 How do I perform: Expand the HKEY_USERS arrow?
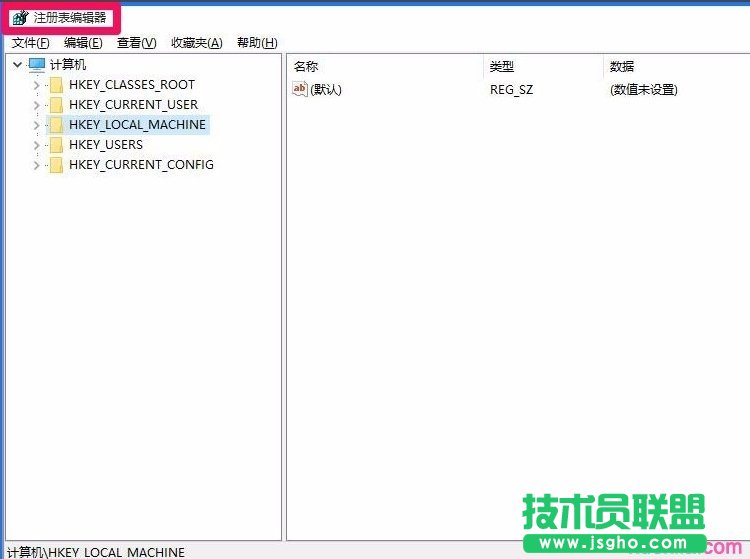pyautogui.click(x=37, y=145)
